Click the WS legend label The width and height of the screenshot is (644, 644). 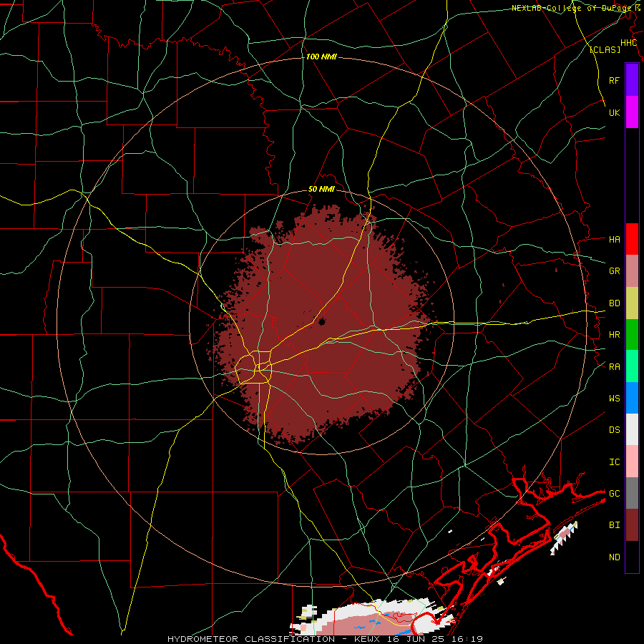(614, 399)
